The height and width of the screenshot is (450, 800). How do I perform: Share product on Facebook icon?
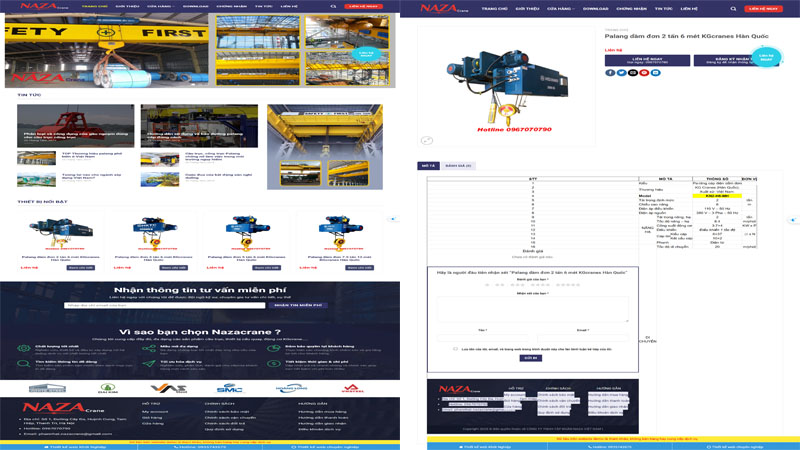(610, 73)
